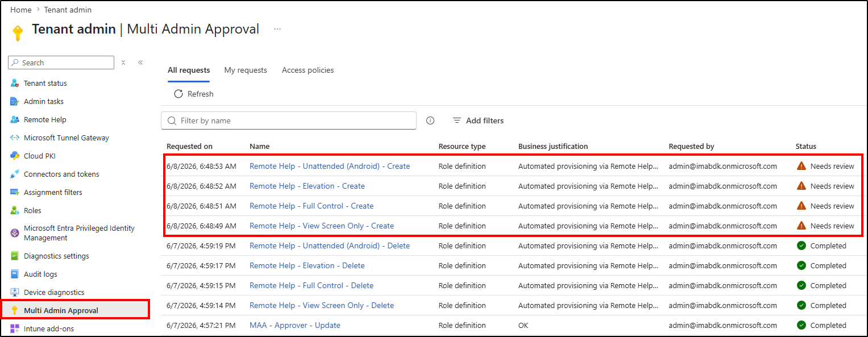868x337 pixels.
Task: Open Remote Help - Elevation - Delete request
Action: pyautogui.click(x=307, y=265)
